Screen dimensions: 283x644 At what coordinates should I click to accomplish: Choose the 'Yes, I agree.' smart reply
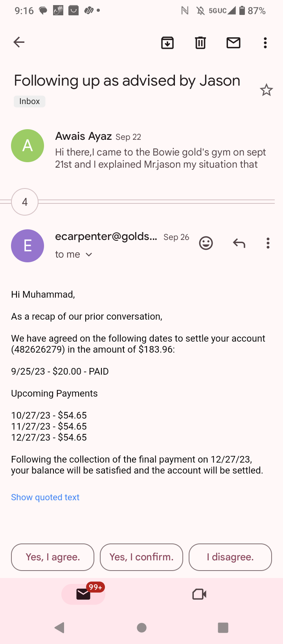tap(53, 557)
